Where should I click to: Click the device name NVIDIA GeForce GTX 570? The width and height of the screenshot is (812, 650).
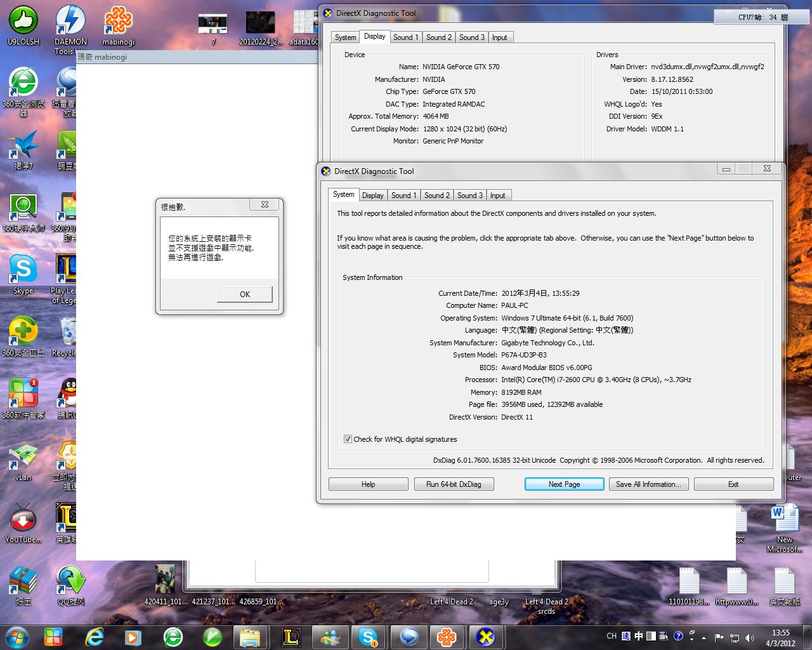click(x=461, y=67)
